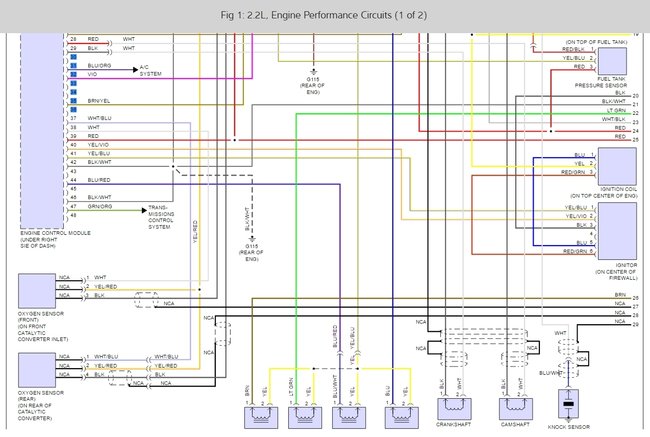Screen dimensions: 650x437
Task: Click the BLU/RED label at ECM pin 44
Action: tap(99, 180)
